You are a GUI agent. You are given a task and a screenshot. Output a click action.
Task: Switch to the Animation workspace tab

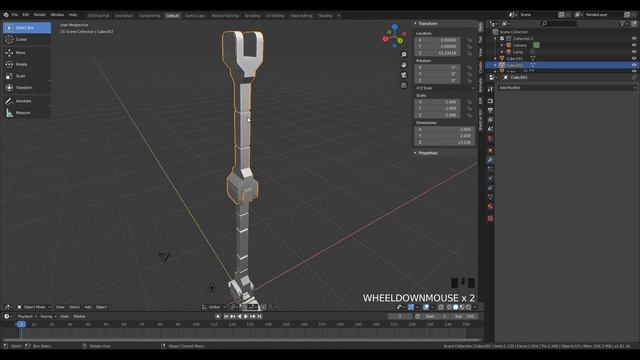point(124,16)
